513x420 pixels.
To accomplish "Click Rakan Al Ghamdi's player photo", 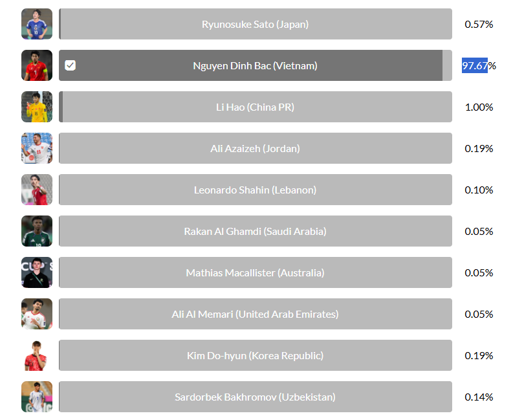I will click(x=36, y=231).
